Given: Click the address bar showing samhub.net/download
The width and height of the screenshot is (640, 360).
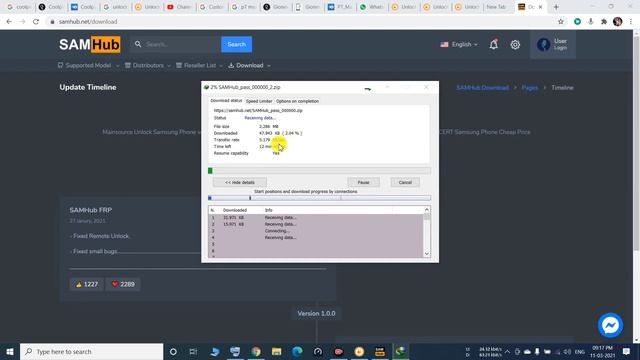Looking at the screenshot, I should tap(302, 22).
